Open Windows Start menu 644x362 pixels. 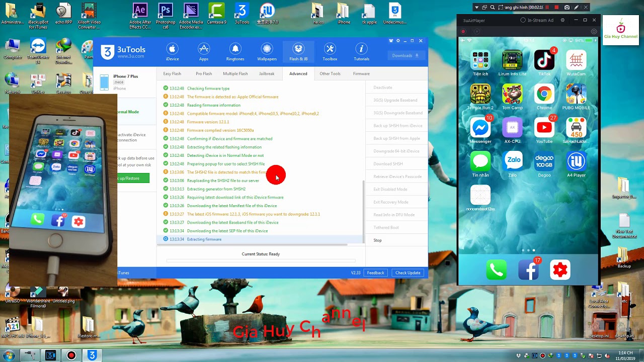(x=9, y=355)
